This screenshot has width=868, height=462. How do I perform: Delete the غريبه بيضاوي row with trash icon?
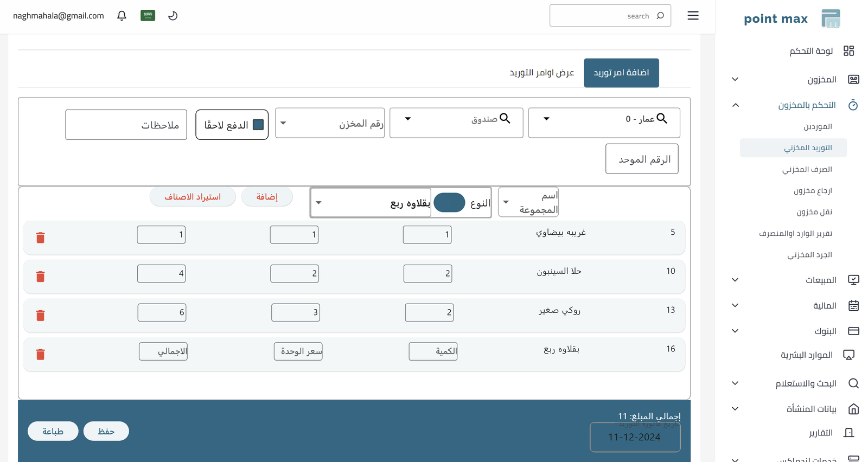(x=40, y=238)
